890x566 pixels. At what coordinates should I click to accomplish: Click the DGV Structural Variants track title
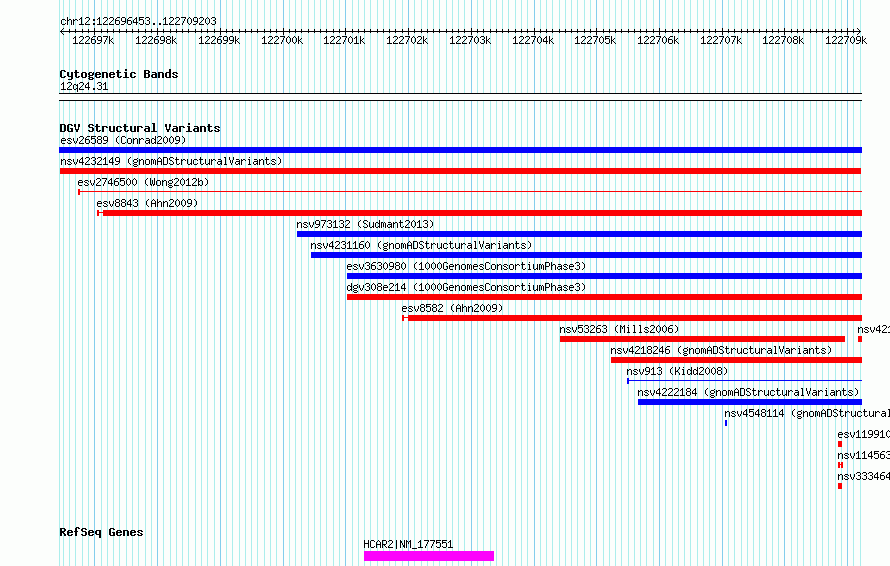(x=140, y=128)
